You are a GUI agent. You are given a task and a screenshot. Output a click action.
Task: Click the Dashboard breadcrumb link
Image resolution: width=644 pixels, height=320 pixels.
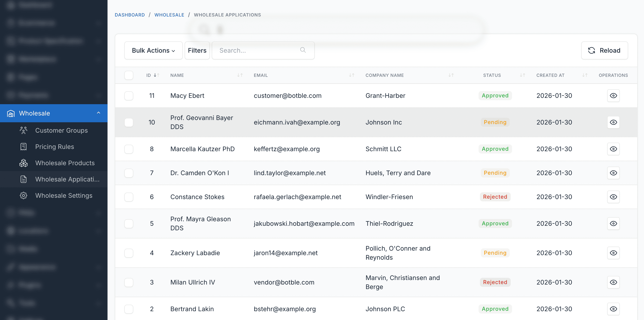130,15
